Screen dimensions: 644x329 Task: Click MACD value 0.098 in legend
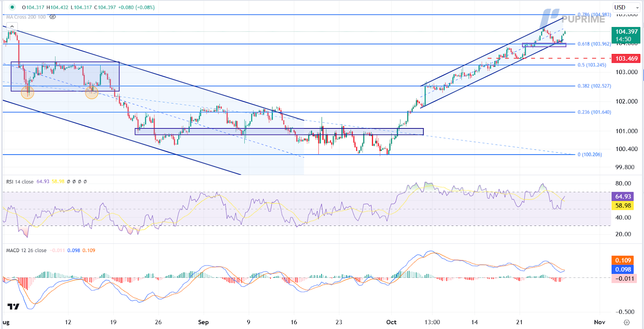click(74, 250)
